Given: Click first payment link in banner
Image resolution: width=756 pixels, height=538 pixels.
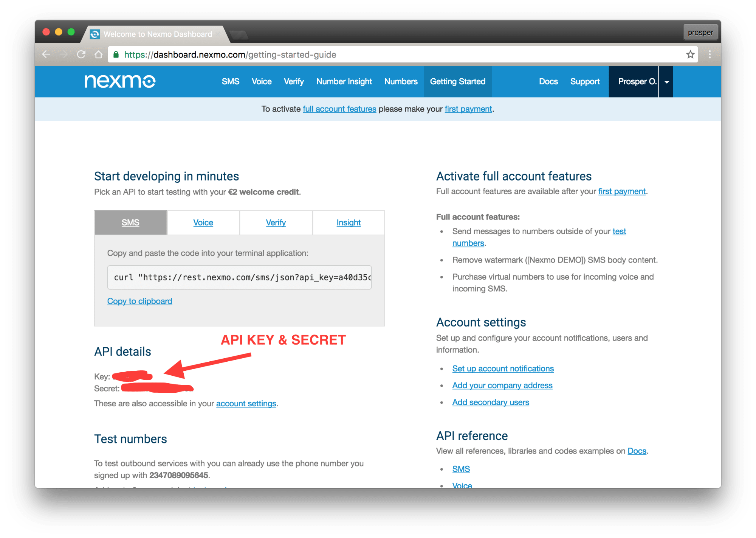Looking at the screenshot, I should (x=468, y=109).
